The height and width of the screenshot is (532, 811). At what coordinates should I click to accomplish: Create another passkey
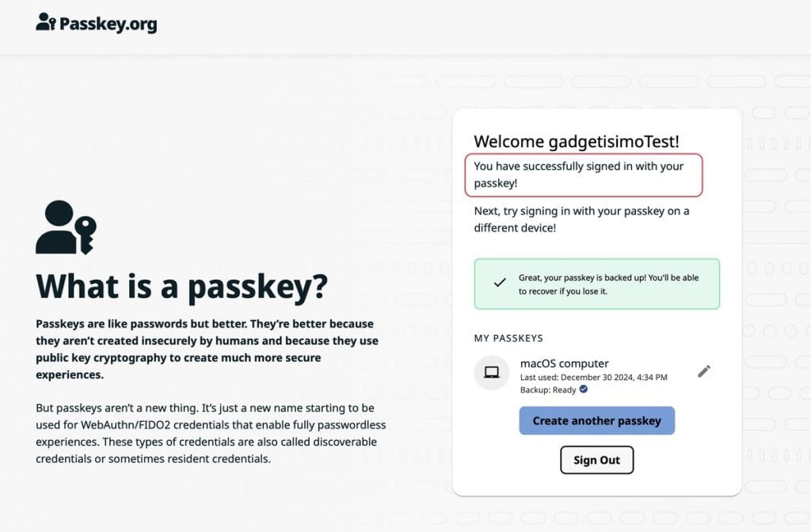[597, 420]
